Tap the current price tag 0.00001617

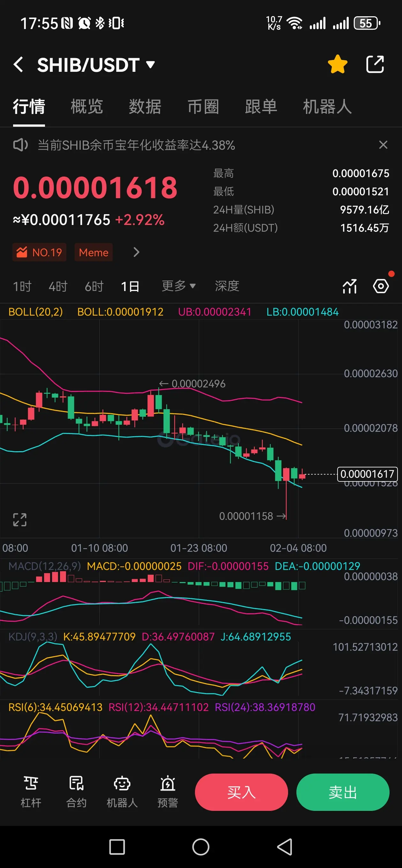click(x=367, y=474)
